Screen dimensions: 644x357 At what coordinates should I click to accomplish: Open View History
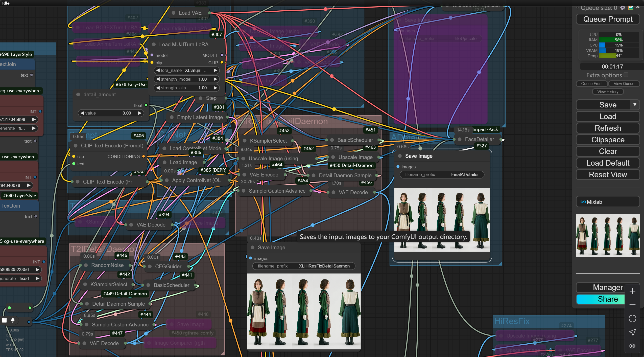tap(608, 92)
